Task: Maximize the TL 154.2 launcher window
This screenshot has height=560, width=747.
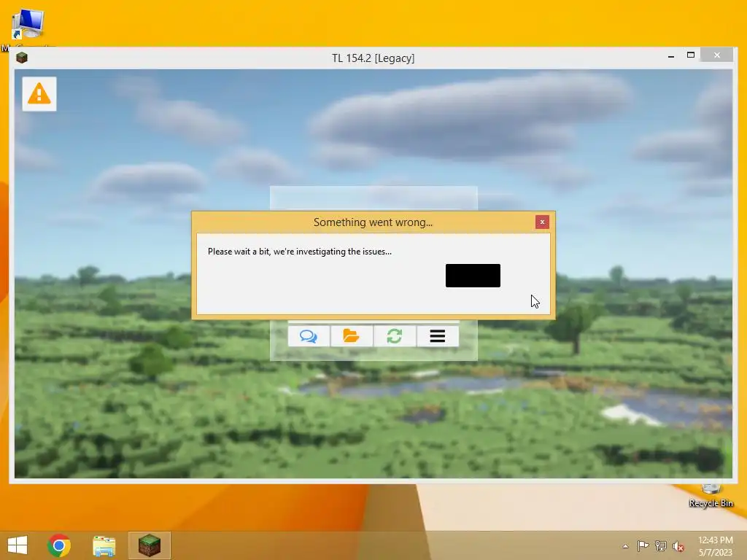Action: click(691, 55)
